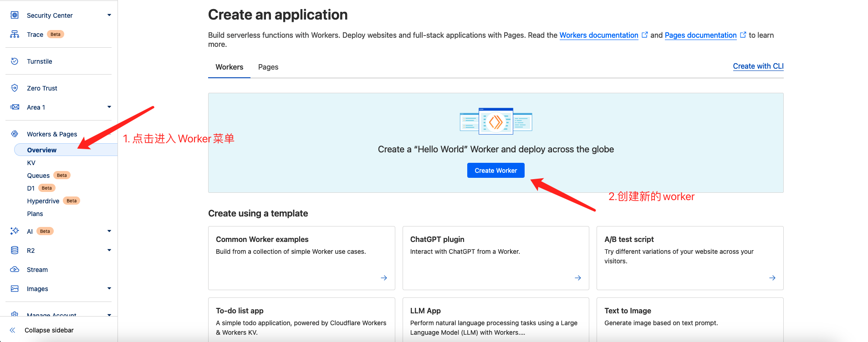Open the Create with CLI link
Screen dimensions: 868x342
coord(758,66)
